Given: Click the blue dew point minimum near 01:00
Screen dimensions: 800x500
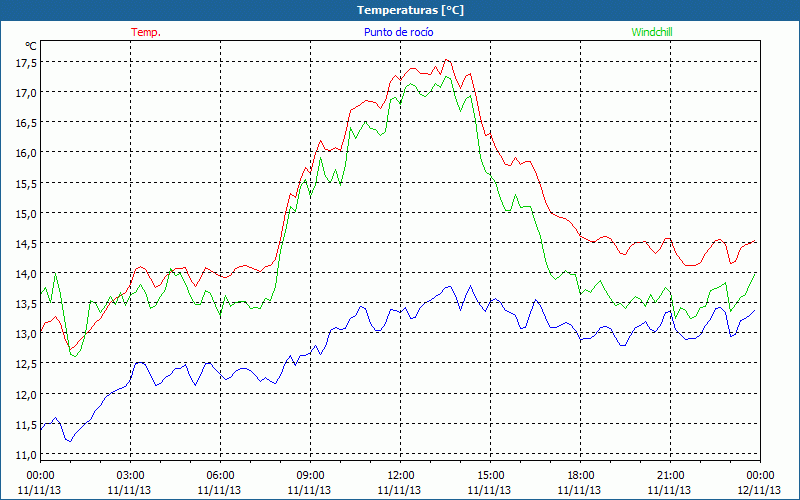Looking at the screenshot, I should click(x=70, y=441).
